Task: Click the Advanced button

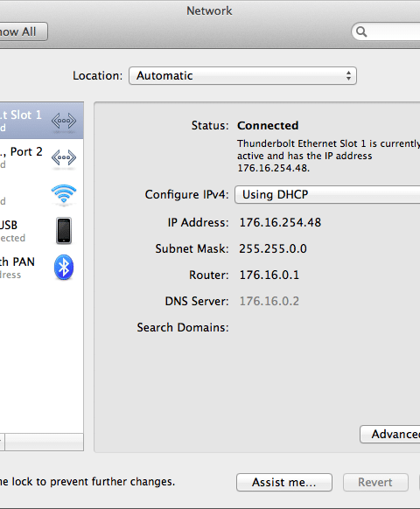Action: click(x=389, y=434)
